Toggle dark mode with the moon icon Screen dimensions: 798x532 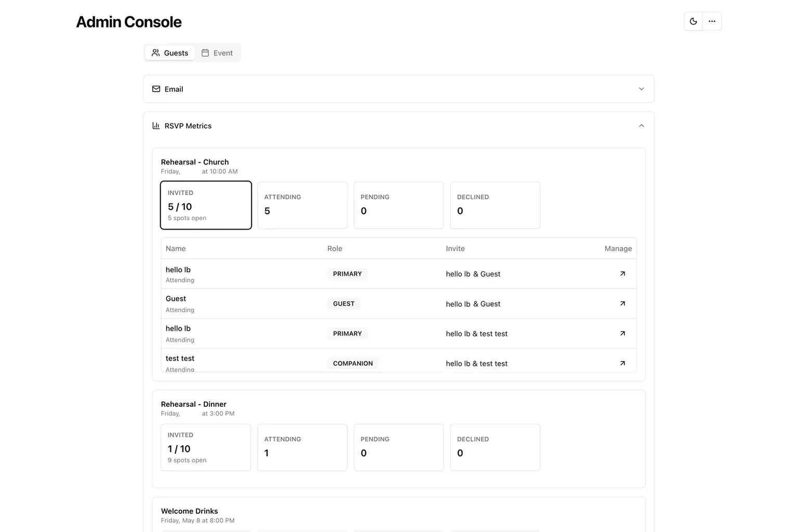point(693,21)
